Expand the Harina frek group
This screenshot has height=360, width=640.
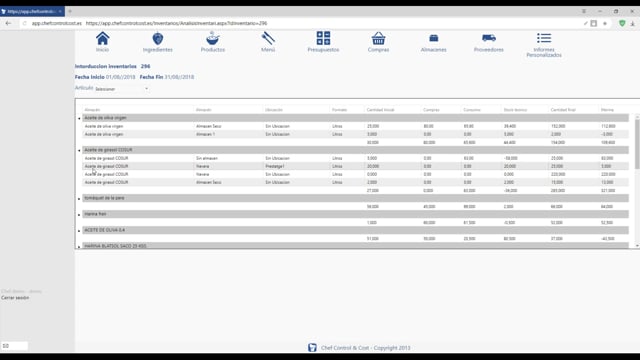tap(79, 214)
